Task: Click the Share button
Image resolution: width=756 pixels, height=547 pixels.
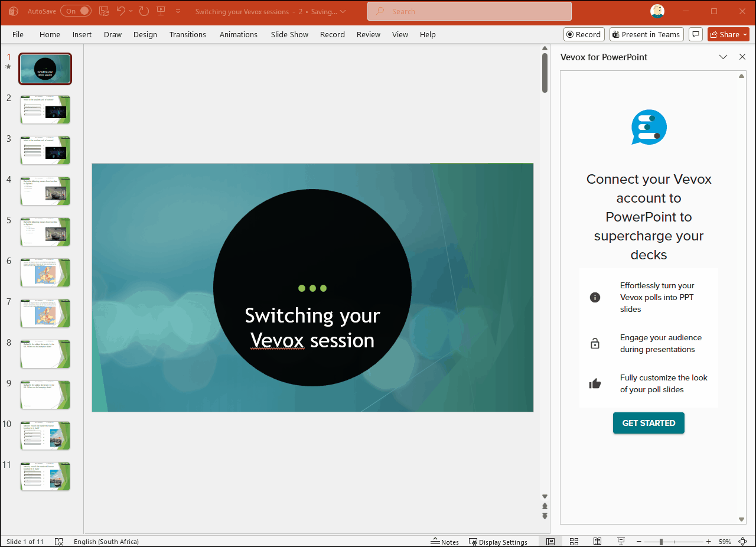Action: point(728,34)
